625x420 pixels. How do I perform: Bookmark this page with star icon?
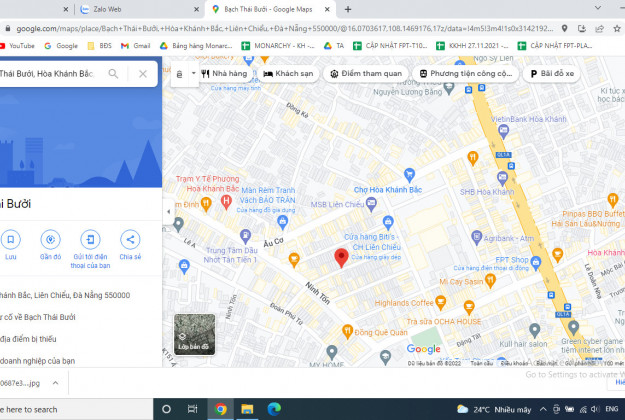(617, 29)
